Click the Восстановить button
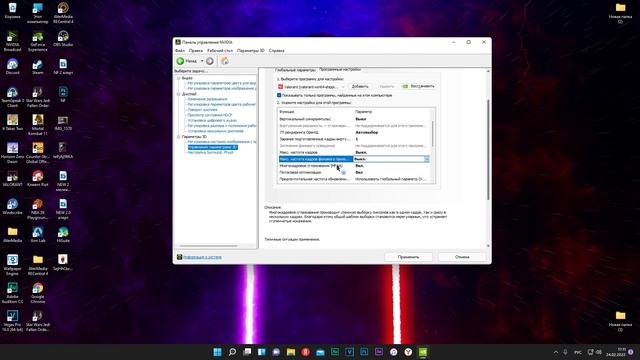This screenshot has height=360, width=640. [x=419, y=87]
